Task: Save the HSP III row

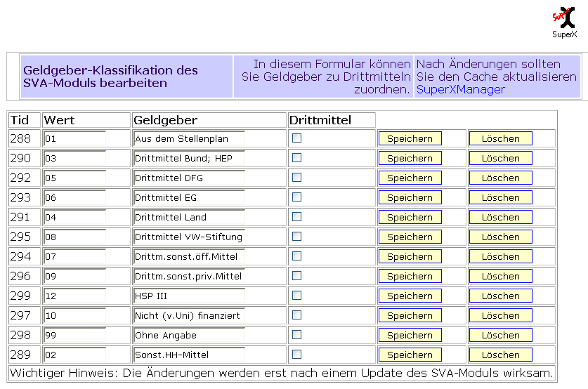Action: pos(410,296)
